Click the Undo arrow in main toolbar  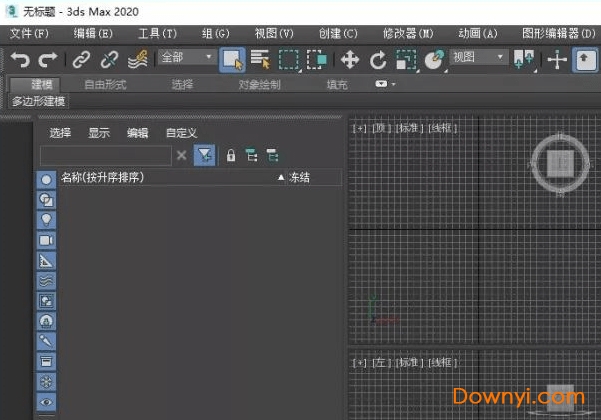tap(20, 59)
